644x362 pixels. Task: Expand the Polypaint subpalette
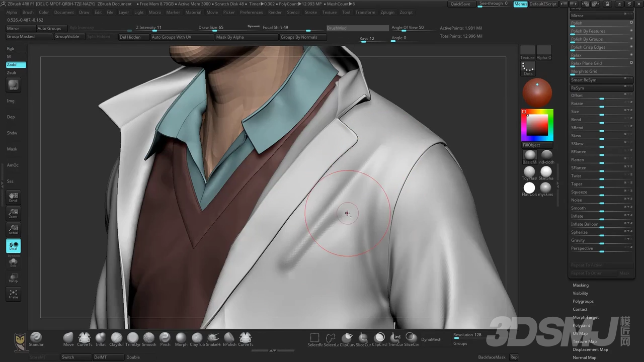(x=581, y=325)
